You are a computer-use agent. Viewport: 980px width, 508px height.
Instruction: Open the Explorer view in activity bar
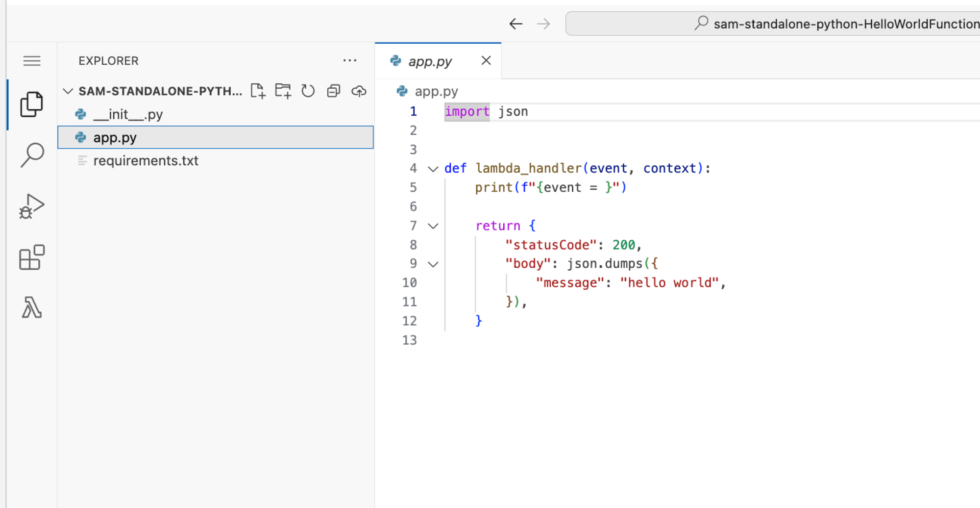click(32, 104)
